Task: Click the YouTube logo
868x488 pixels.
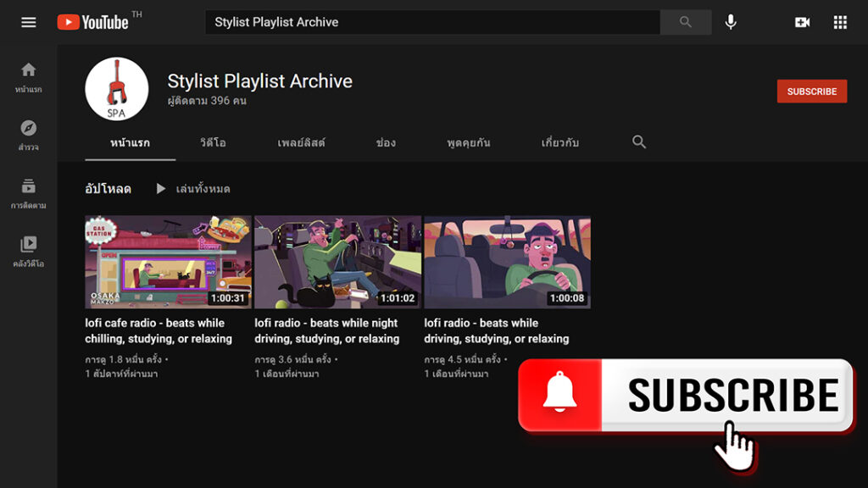Action: tap(93, 22)
